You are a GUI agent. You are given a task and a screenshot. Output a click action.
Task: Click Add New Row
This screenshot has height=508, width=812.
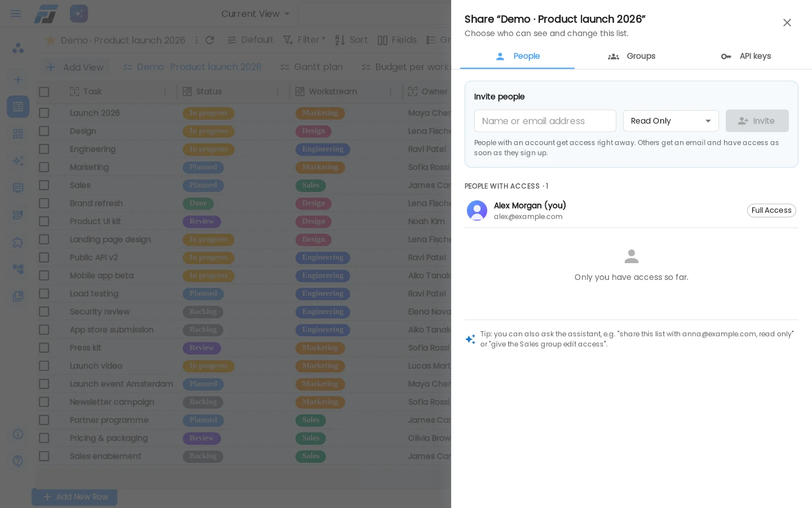pyautogui.click(x=75, y=497)
